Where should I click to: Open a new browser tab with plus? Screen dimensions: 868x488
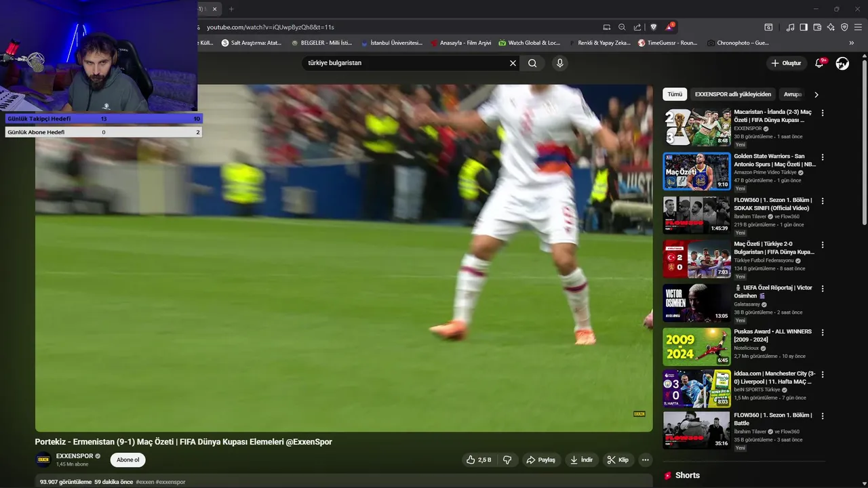pyautogui.click(x=231, y=9)
